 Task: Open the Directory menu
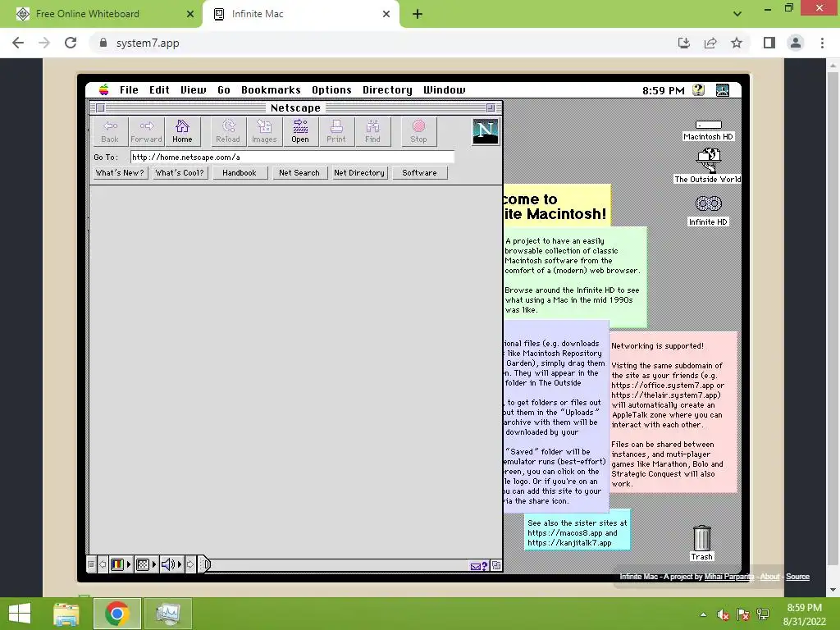point(387,90)
